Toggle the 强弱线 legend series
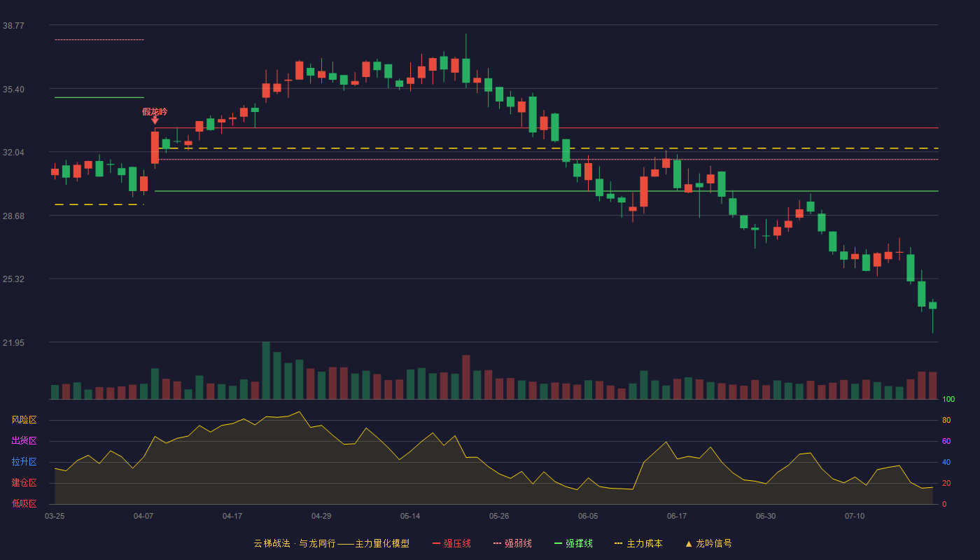Image resolution: width=980 pixels, height=560 pixels. 512,543
